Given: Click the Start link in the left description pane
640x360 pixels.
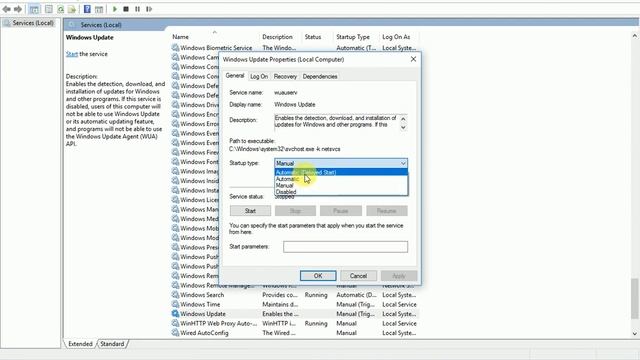Looking at the screenshot, I should pos(72,54).
